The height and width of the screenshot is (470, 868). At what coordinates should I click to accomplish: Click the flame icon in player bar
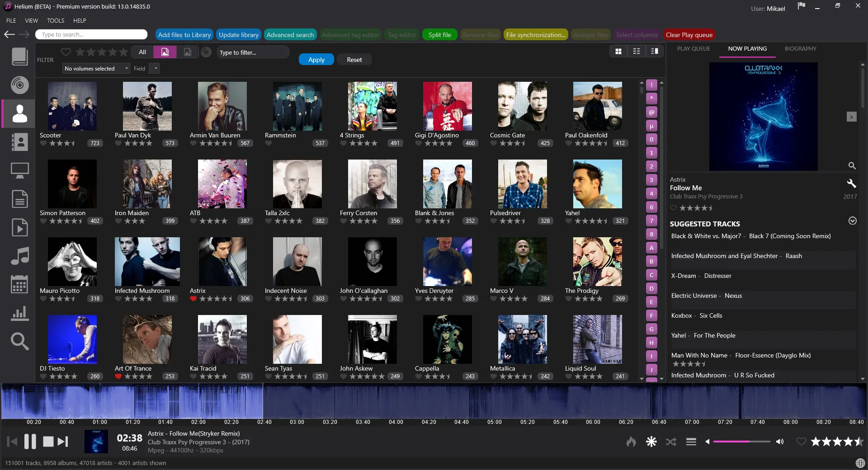631,442
